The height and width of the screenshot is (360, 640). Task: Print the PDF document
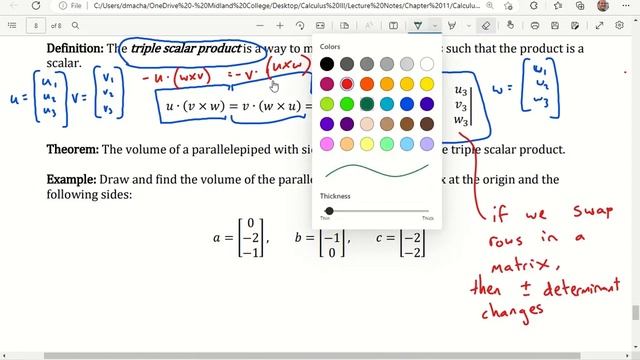click(x=535, y=26)
